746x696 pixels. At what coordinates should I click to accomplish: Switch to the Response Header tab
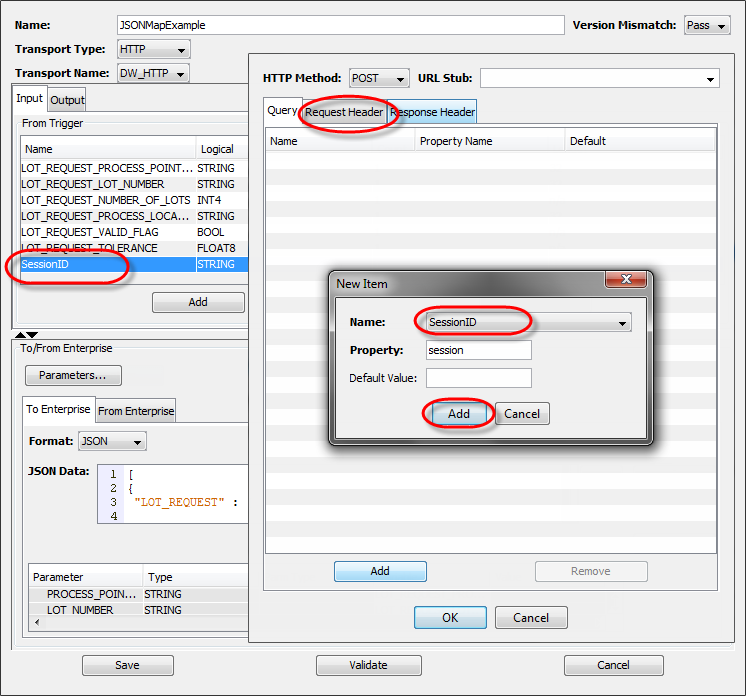click(433, 112)
